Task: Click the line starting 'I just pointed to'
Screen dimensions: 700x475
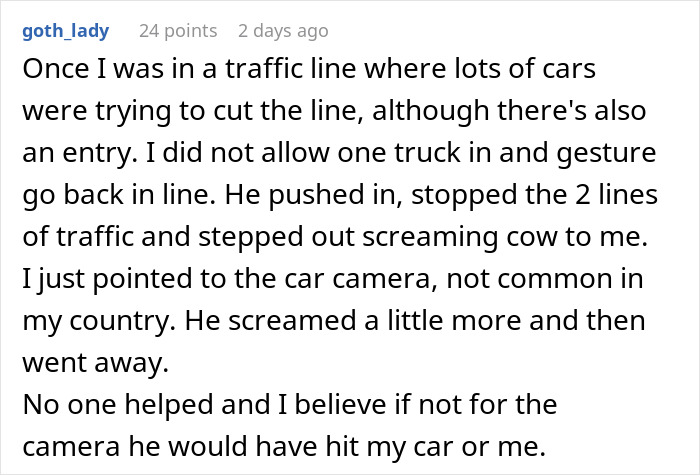Action: (333, 279)
